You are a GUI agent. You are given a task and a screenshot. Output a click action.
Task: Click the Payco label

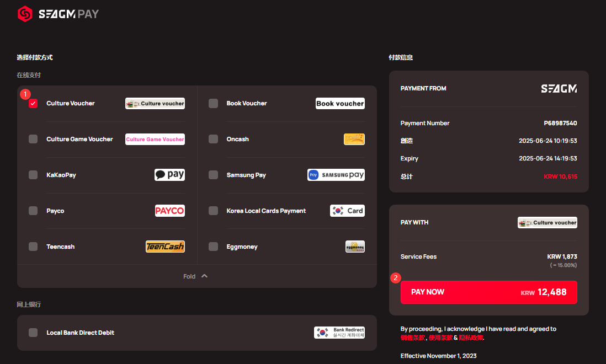point(55,211)
